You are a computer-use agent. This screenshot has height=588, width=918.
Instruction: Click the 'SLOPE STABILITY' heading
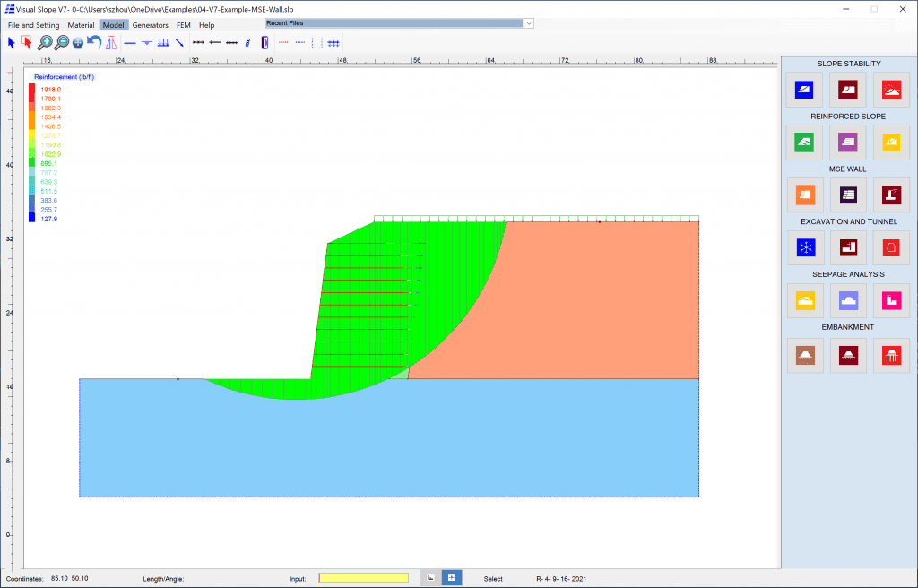[x=848, y=64]
